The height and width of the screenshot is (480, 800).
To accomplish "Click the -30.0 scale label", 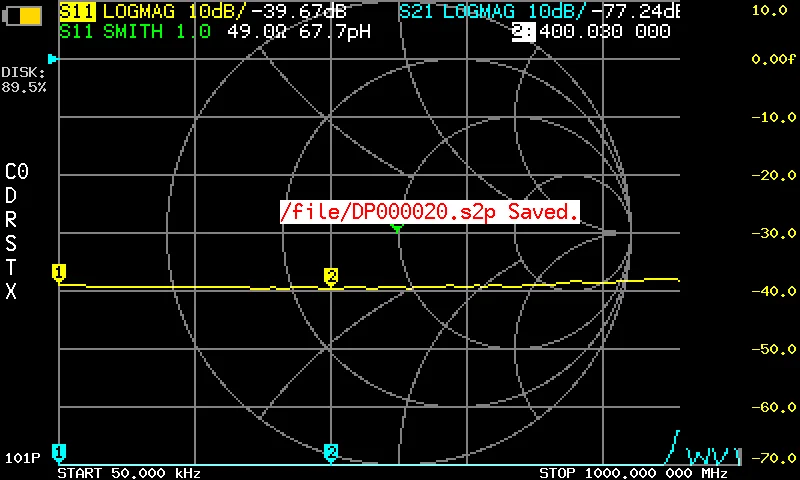I will point(773,233).
